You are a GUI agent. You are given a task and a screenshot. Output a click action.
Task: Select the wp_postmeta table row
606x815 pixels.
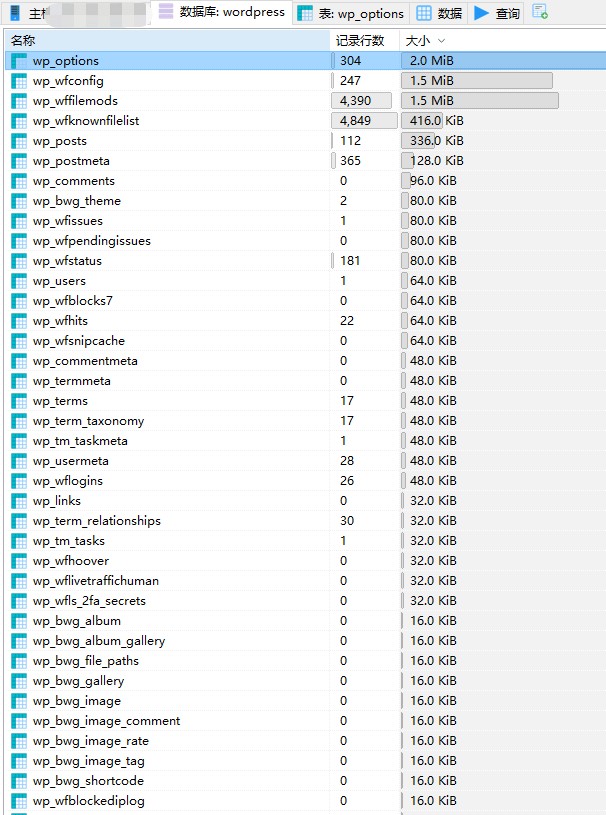pyautogui.click(x=71, y=161)
